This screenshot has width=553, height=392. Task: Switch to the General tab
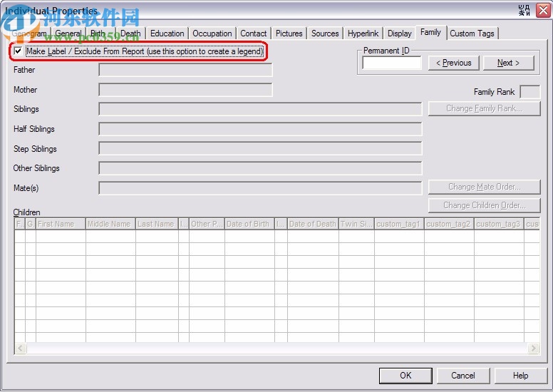coord(68,33)
